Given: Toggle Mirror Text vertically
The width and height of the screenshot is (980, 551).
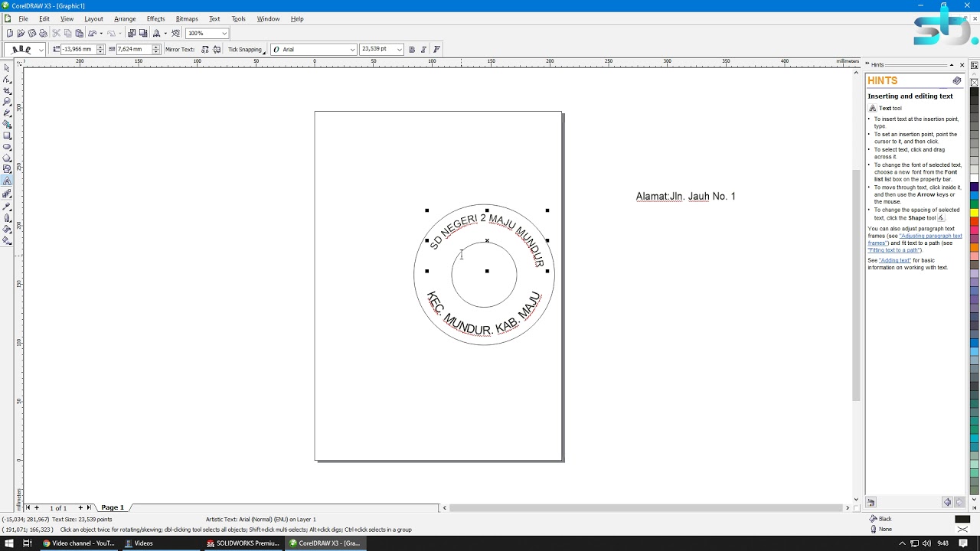Looking at the screenshot, I should pos(217,49).
